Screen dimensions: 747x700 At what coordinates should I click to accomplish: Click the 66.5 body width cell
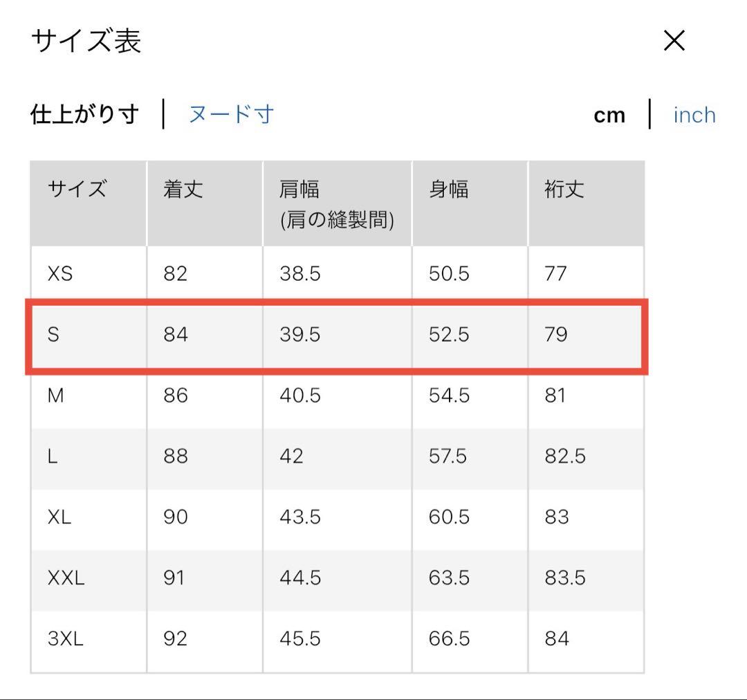[449, 638]
